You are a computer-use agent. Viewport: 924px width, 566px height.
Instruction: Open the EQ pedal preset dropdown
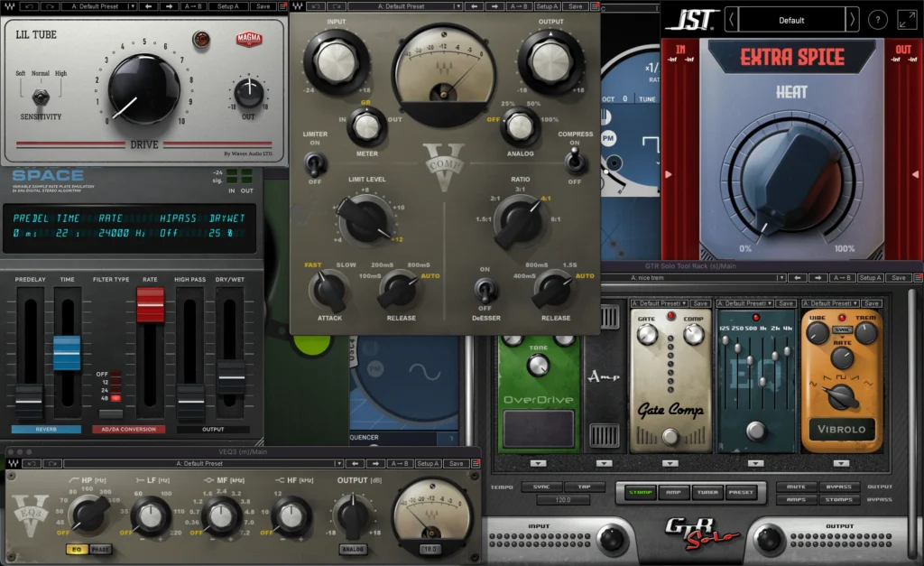coord(744,303)
